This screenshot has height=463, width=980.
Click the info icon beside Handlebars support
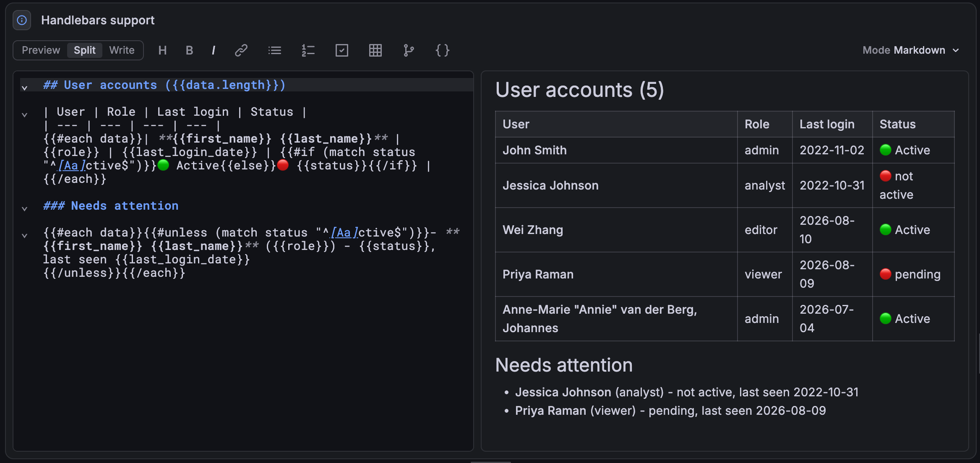pos(22,20)
